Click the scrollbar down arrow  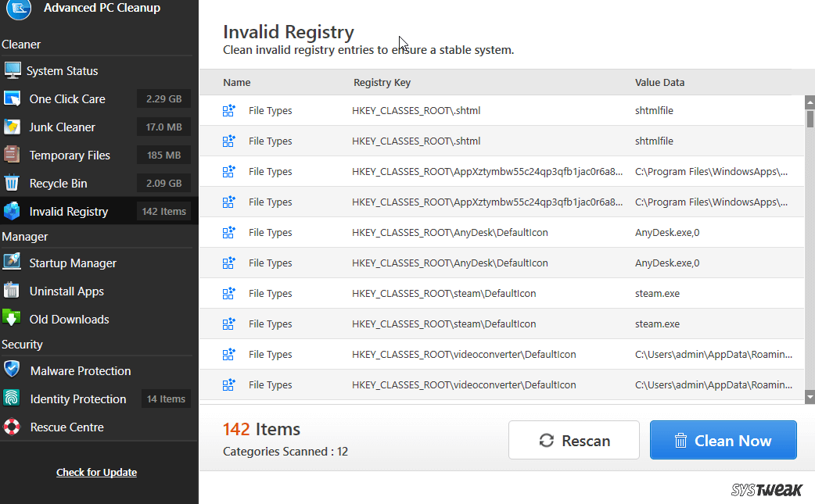810,397
